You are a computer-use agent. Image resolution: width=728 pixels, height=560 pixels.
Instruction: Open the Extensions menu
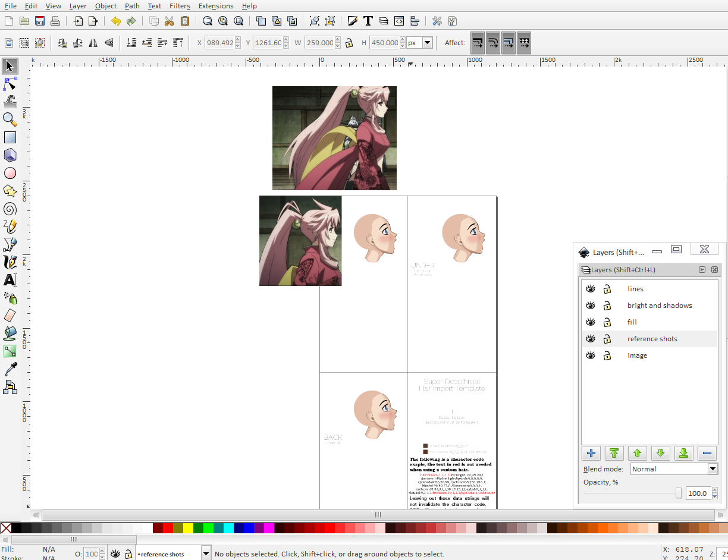(216, 6)
